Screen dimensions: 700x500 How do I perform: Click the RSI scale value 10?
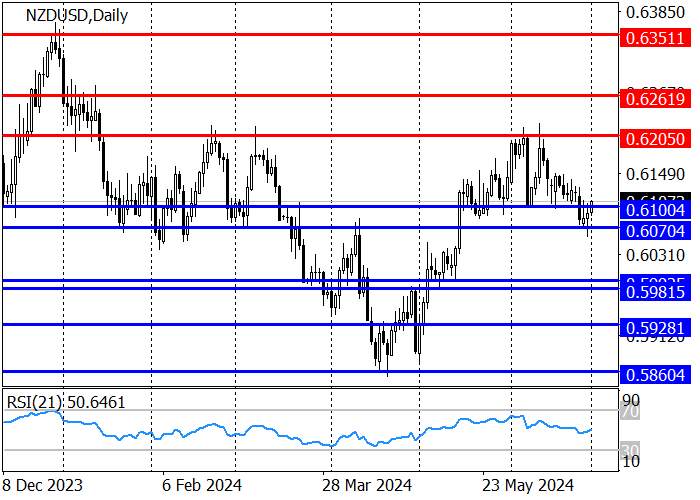tap(631, 461)
